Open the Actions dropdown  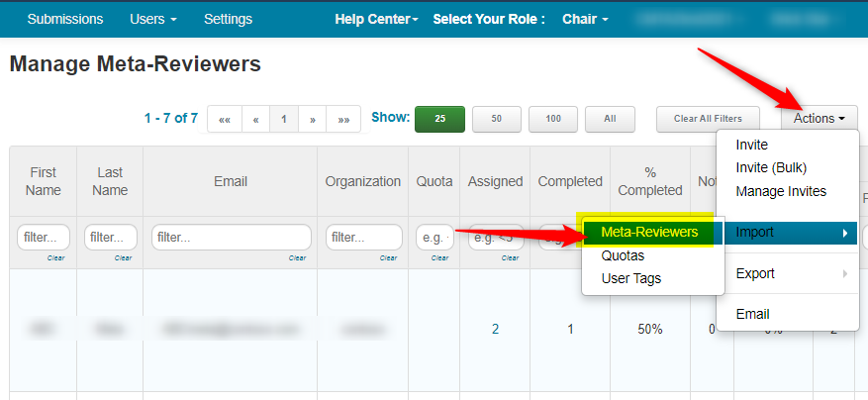point(819,119)
